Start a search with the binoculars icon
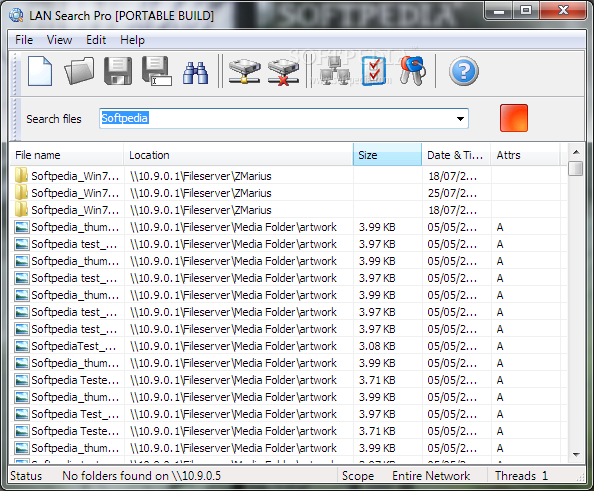This screenshot has width=594, height=491. pyautogui.click(x=195, y=72)
